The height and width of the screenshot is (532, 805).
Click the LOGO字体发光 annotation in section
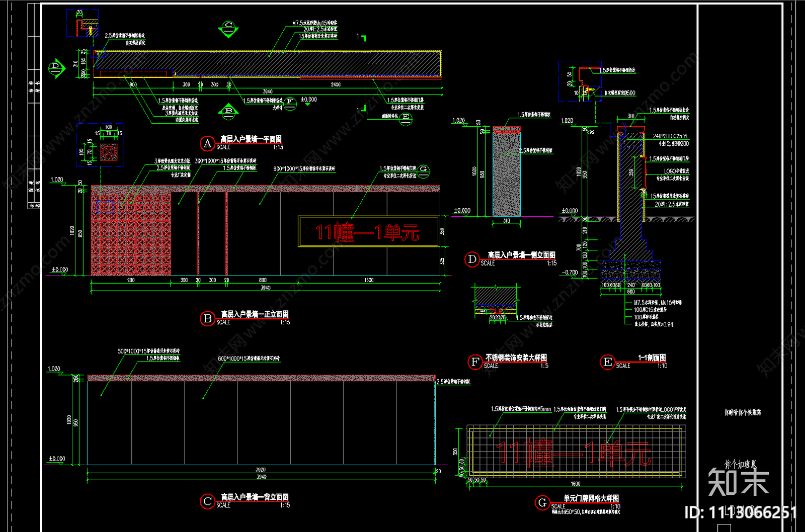676,171
